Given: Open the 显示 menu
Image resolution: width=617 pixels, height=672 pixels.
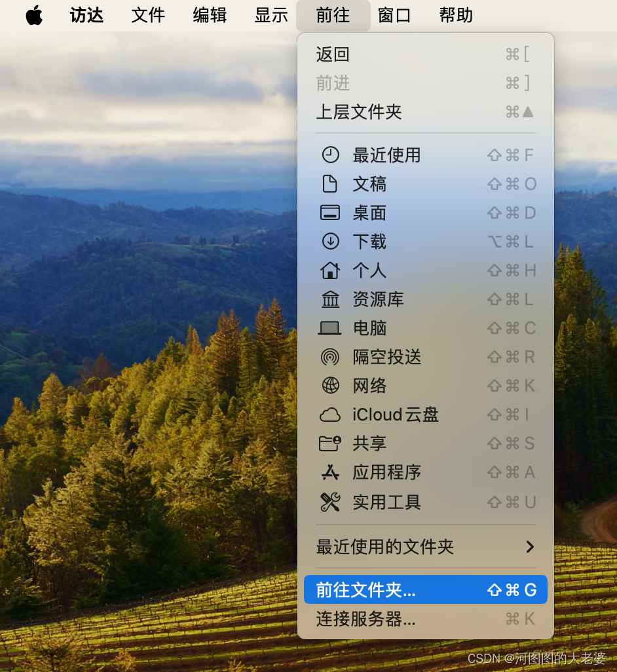Looking at the screenshot, I should (271, 16).
